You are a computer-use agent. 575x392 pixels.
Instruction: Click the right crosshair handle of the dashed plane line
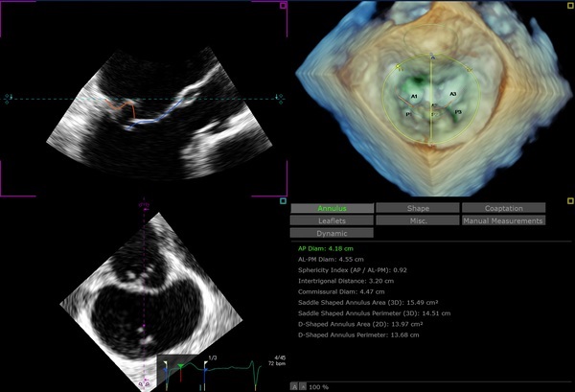(x=279, y=98)
